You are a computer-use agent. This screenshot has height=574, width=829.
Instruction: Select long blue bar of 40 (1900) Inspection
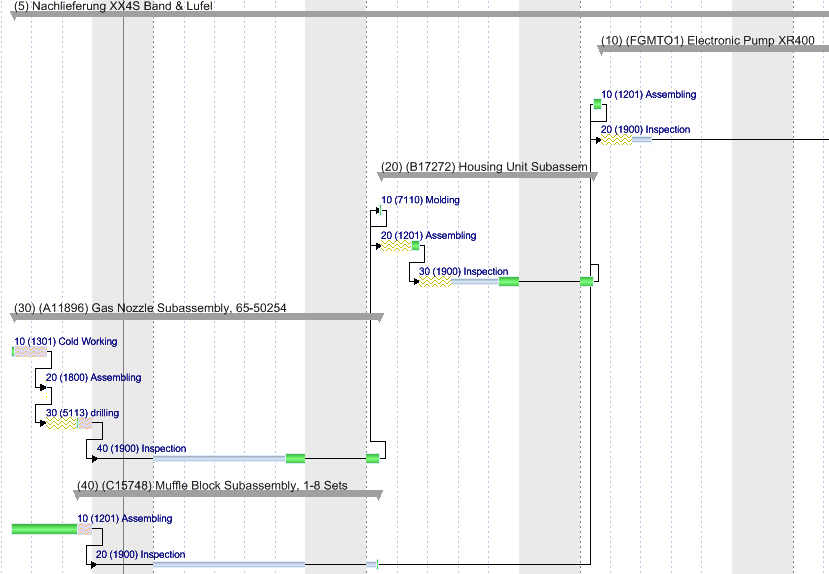click(218, 458)
